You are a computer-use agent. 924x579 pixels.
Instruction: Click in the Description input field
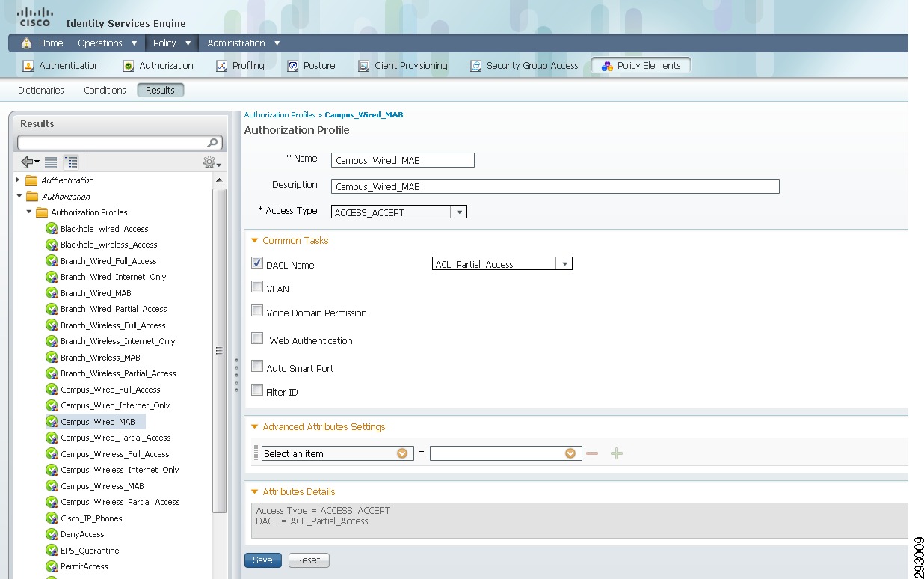(555, 186)
